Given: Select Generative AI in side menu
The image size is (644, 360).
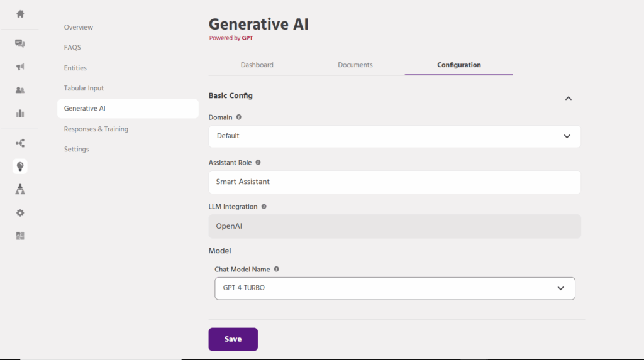Looking at the screenshot, I should tap(128, 109).
